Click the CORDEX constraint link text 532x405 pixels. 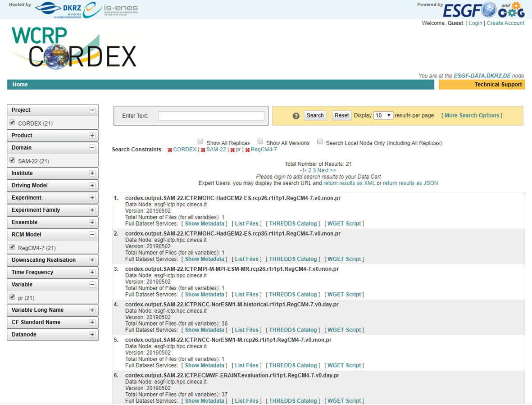point(185,150)
